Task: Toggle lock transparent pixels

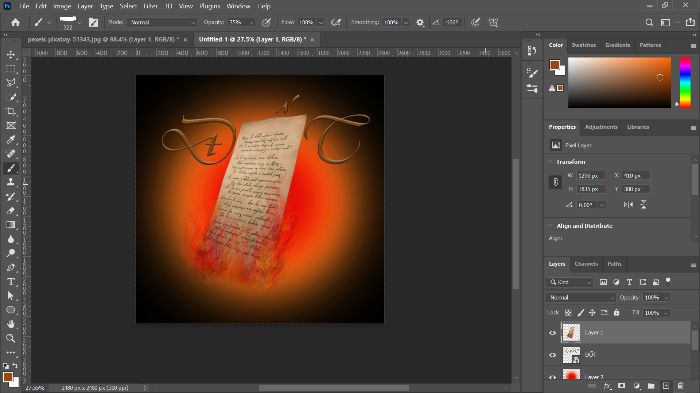Action: click(568, 313)
